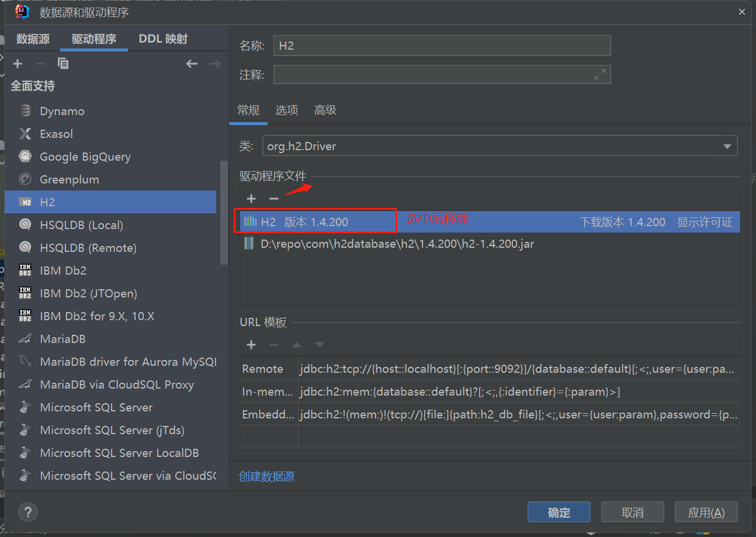Select Microsoft SQL Server via CloudSQL driver
Image resolution: width=756 pixels, height=537 pixels.
pos(110,476)
